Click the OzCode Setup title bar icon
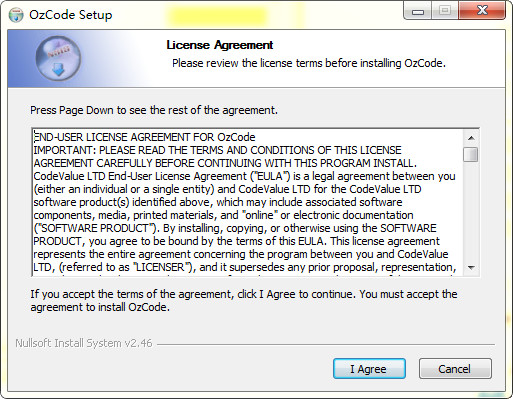This screenshot has width=513, height=399. [16, 15]
